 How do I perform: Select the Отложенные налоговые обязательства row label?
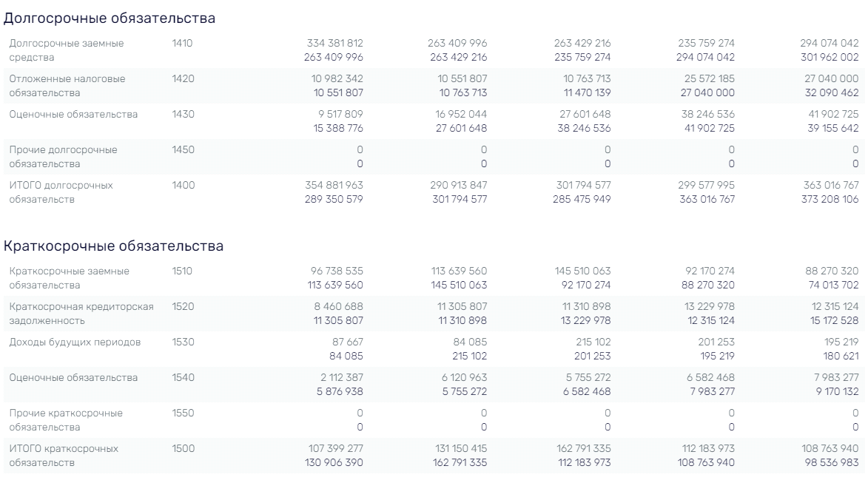[x=67, y=86]
